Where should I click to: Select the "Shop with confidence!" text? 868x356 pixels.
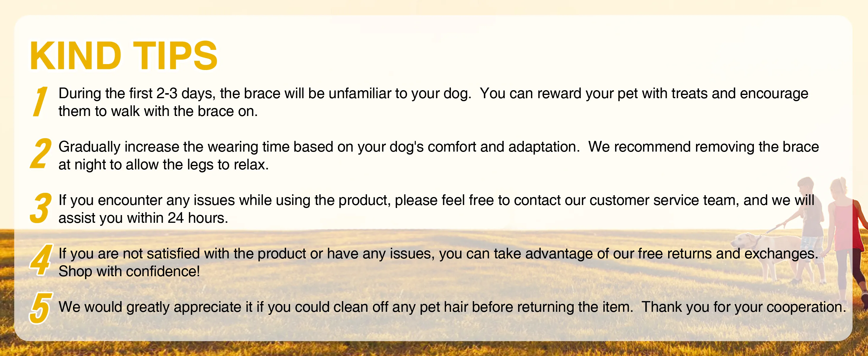pyautogui.click(x=129, y=271)
